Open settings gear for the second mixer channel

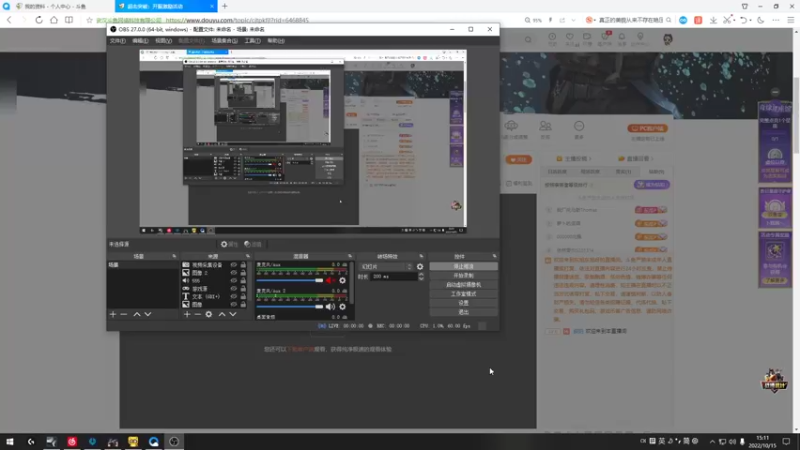coord(342,307)
